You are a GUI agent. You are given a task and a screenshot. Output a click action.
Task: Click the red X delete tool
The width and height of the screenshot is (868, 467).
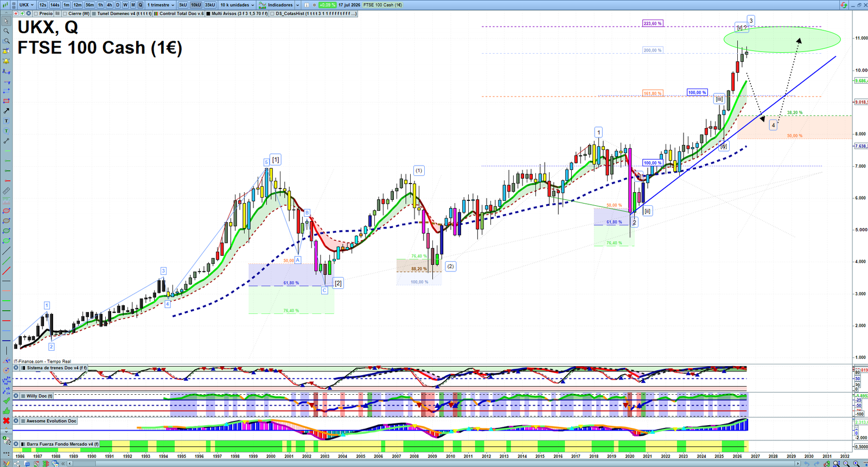point(7,420)
